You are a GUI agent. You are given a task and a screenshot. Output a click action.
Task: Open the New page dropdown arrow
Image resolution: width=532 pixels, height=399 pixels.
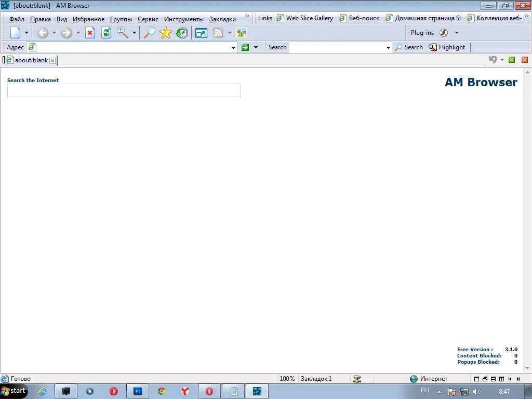[26, 33]
